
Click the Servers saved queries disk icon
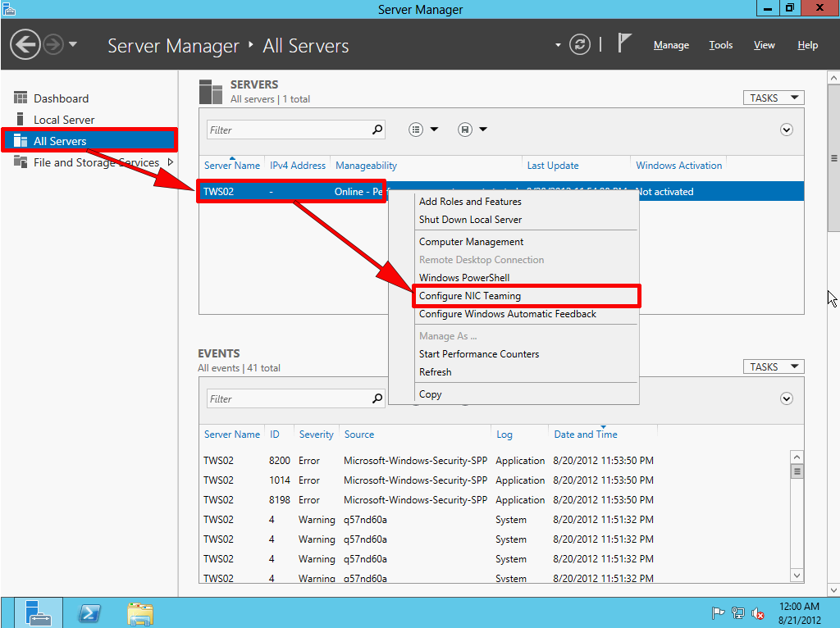click(465, 130)
